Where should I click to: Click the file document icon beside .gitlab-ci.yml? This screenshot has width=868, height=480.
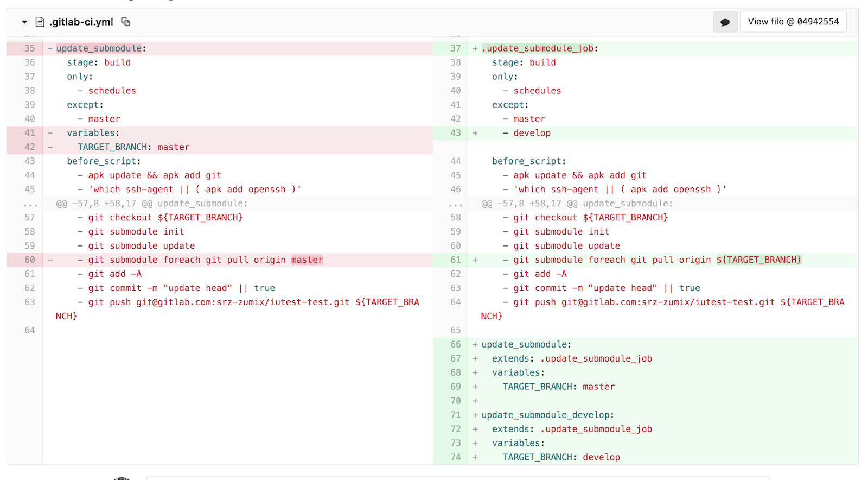pos(40,22)
